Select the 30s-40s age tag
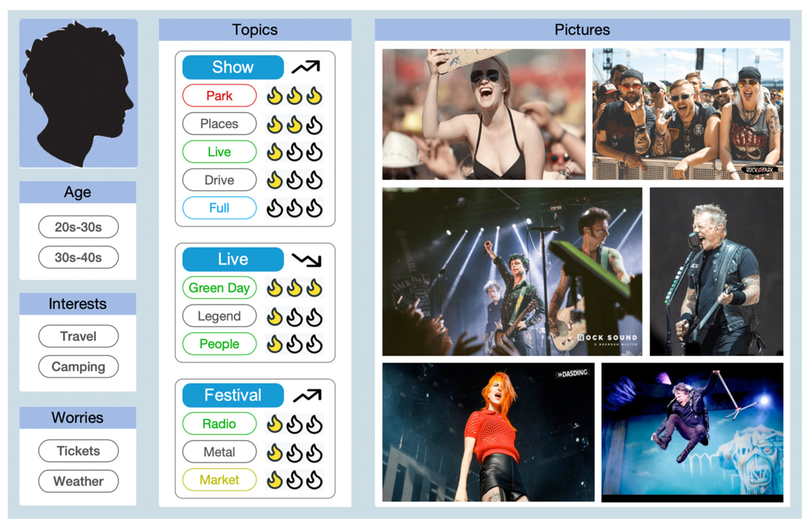 (x=78, y=257)
